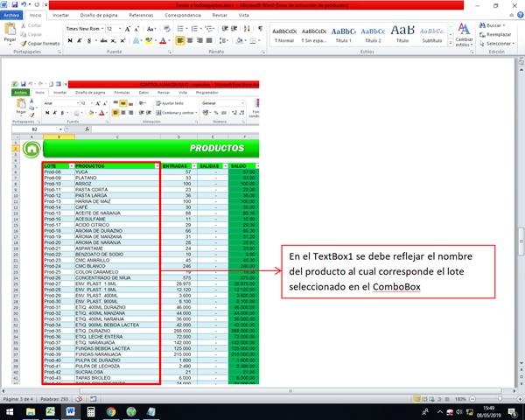Click the bullets list icon
Viewport: 525px width, 420px height.
[x=180, y=29]
